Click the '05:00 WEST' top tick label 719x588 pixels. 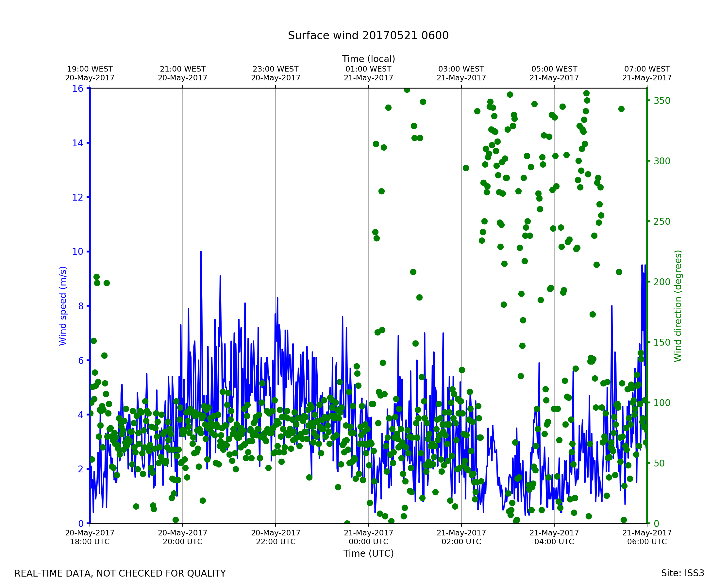[x=554, y=69]
